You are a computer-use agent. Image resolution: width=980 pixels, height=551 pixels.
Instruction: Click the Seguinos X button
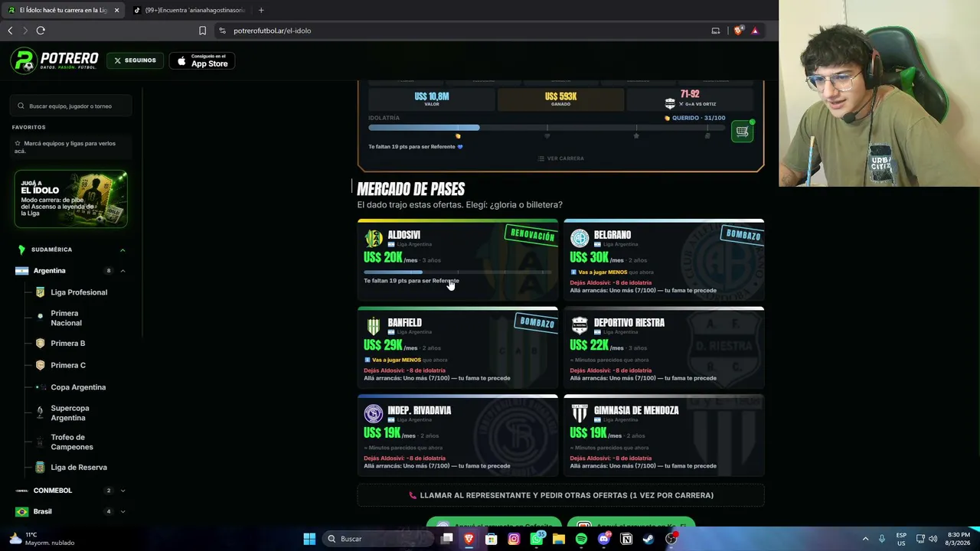[135, 60]
